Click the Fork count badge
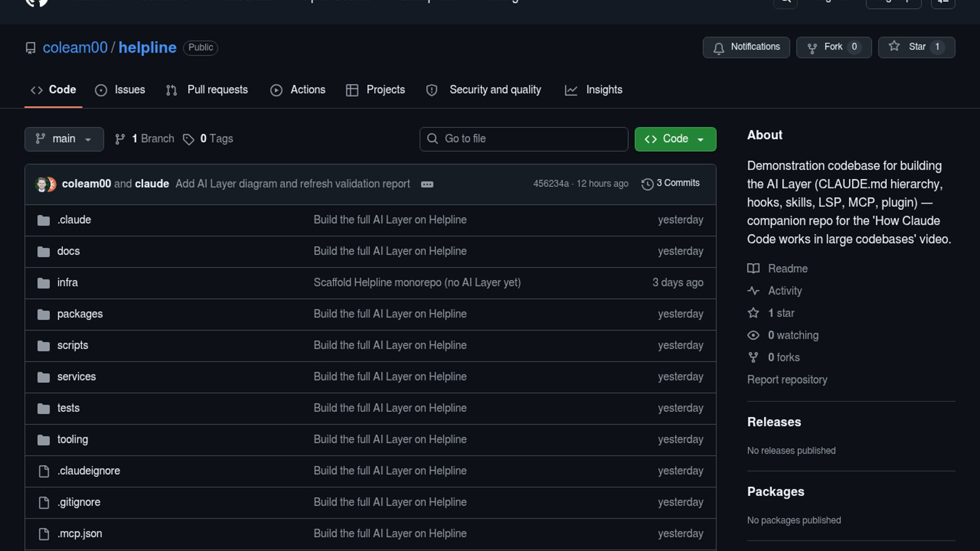This screenshot has width=980, height=551. coord(854,47)
